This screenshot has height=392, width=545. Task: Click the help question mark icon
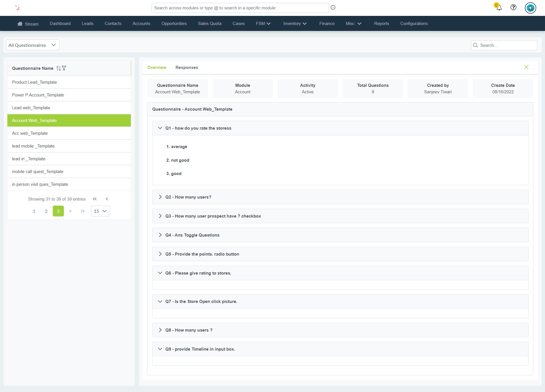click(513, 7)
